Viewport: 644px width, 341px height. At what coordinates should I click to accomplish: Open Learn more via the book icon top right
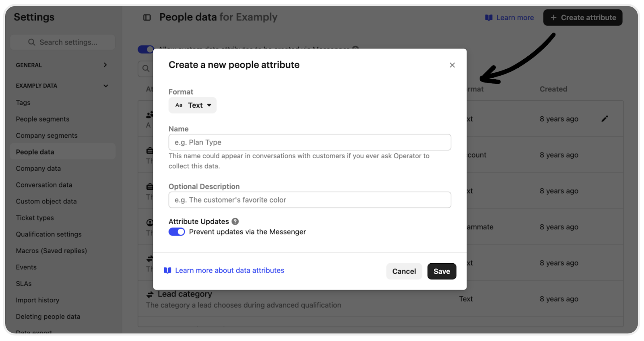click(489, 17)
